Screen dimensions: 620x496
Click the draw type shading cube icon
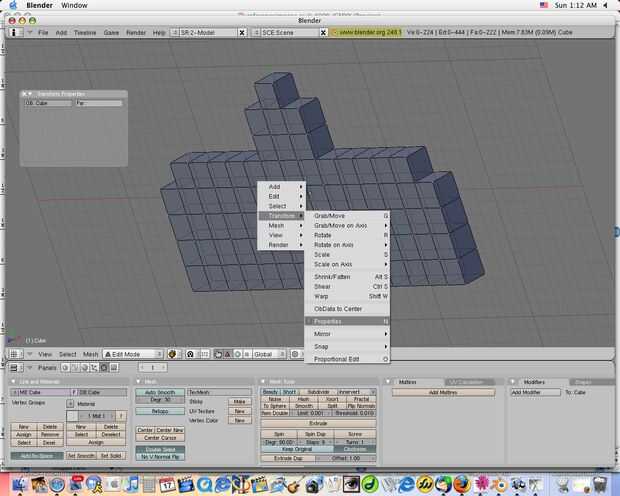point(172,354)
